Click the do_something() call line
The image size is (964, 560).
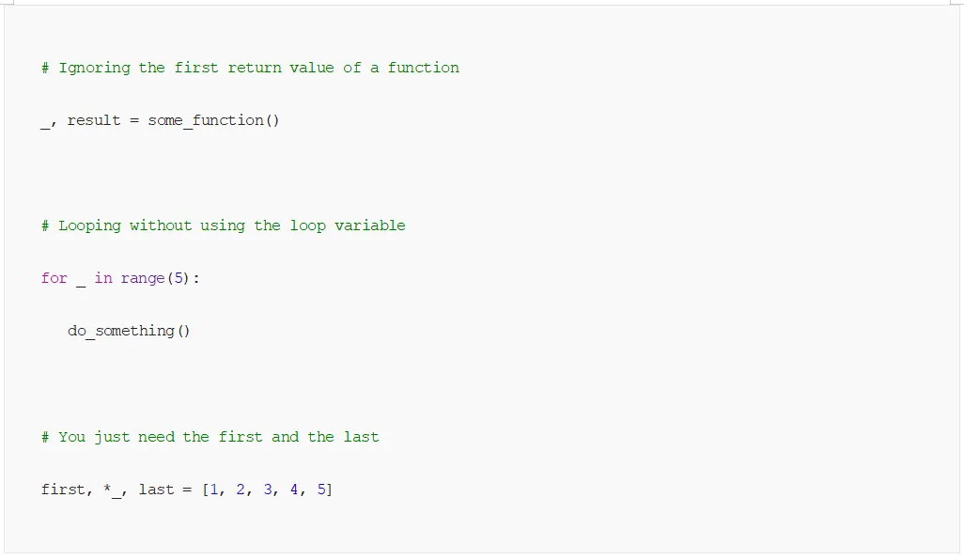129,332
